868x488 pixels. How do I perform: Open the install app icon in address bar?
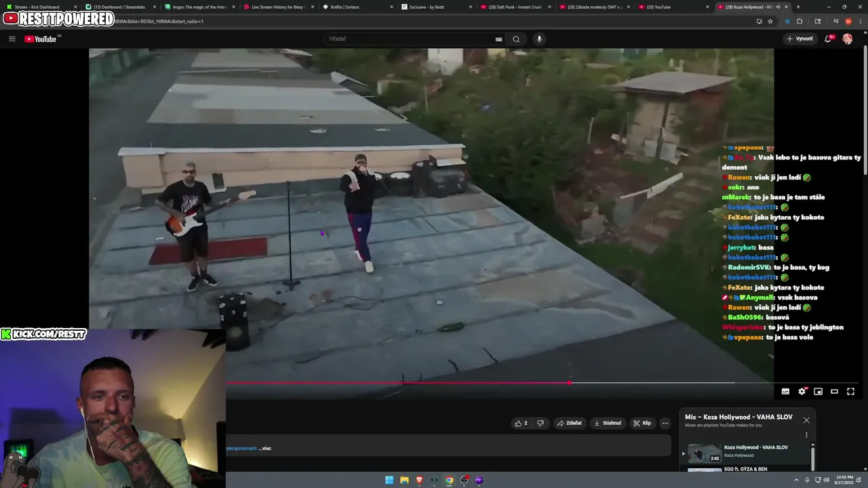(x=759, y=21)
